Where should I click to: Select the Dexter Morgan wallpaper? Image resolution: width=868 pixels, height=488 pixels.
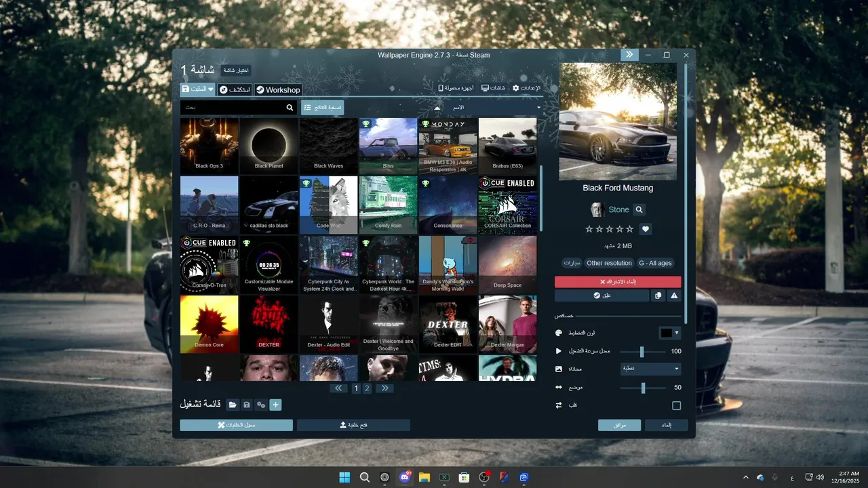507,324
